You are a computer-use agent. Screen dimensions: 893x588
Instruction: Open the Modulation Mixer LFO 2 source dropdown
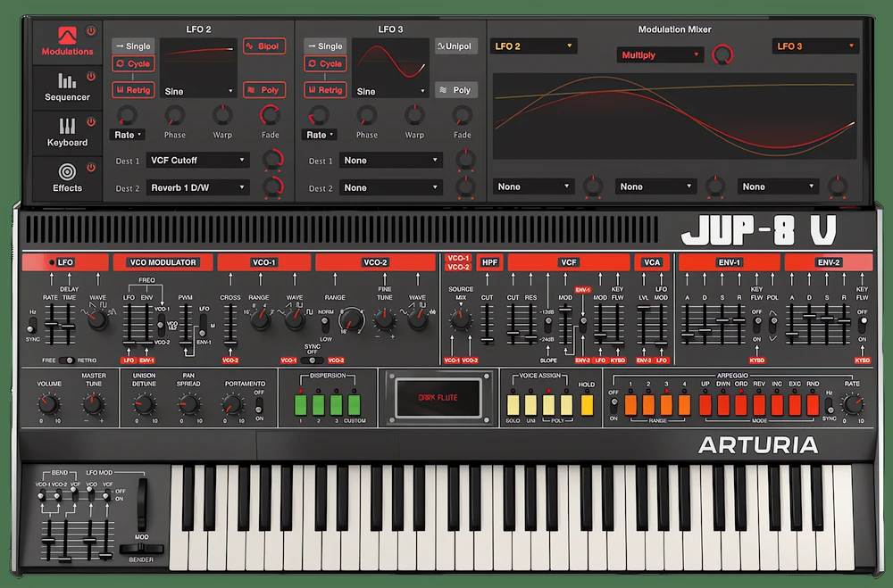pos(534,46)
